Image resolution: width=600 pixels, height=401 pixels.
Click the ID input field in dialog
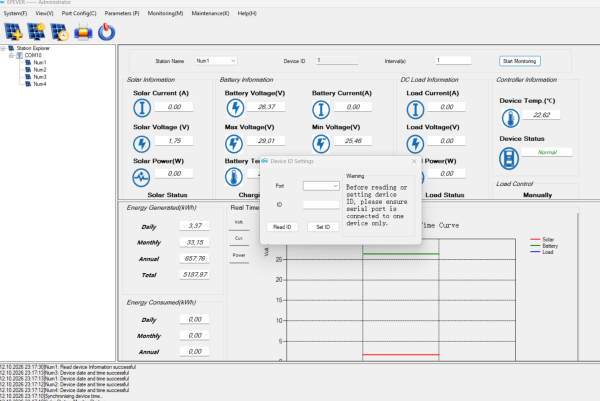tap(321, 205)
